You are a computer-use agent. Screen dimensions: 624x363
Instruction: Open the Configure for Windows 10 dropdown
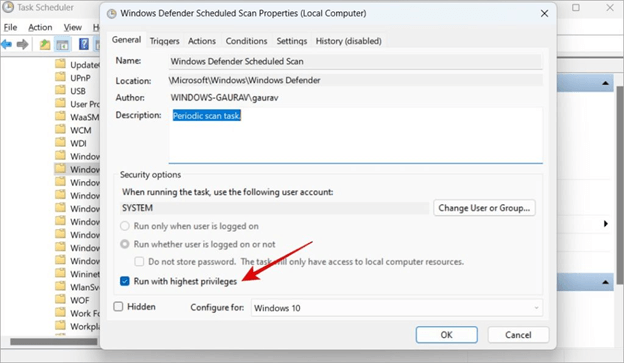point(397,308)
